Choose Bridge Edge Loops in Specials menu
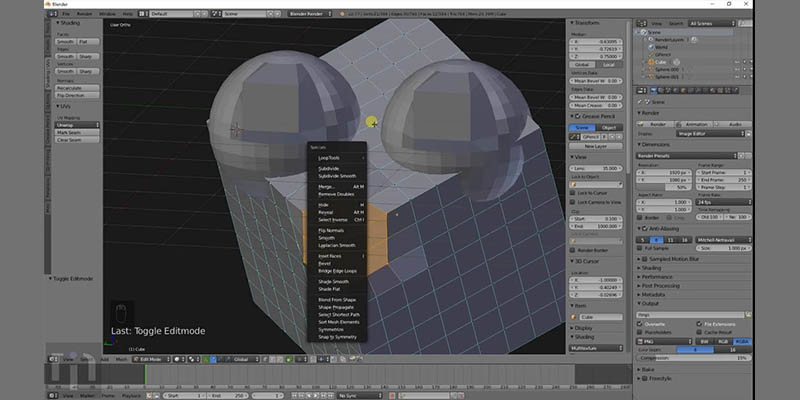800x400 pixels. (x=336, y=271)
